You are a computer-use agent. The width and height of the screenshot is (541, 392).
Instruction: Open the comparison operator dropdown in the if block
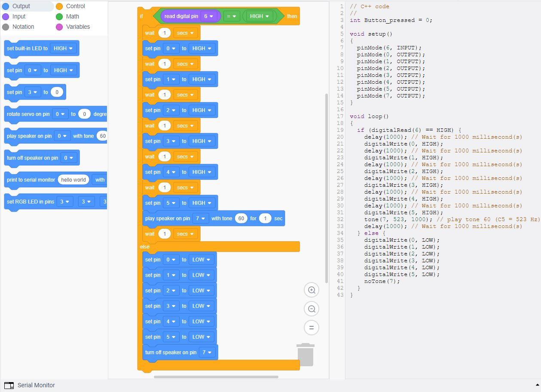232,15
